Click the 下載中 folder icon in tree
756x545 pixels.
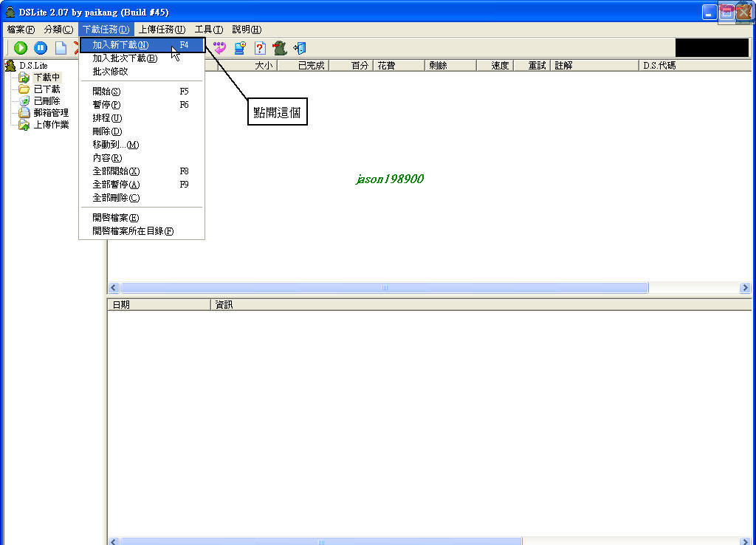click(x=24, y=77)
